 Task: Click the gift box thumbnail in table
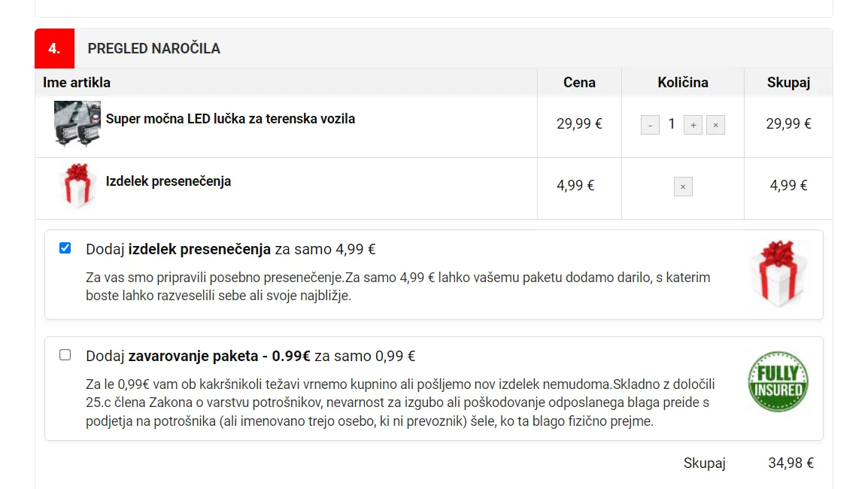point(77,185)
